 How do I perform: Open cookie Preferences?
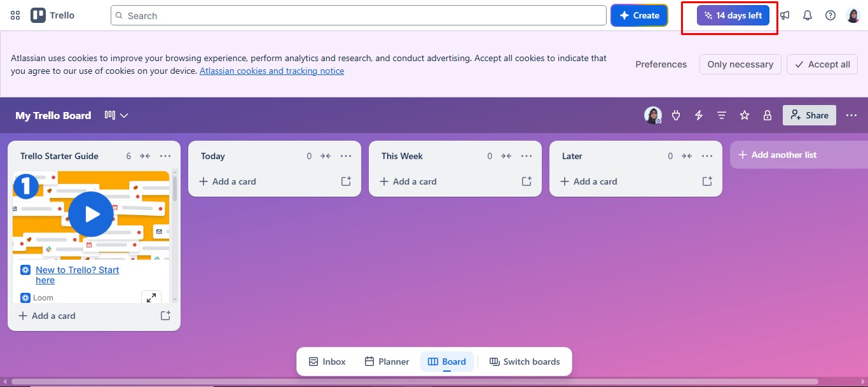click(661, 64)
